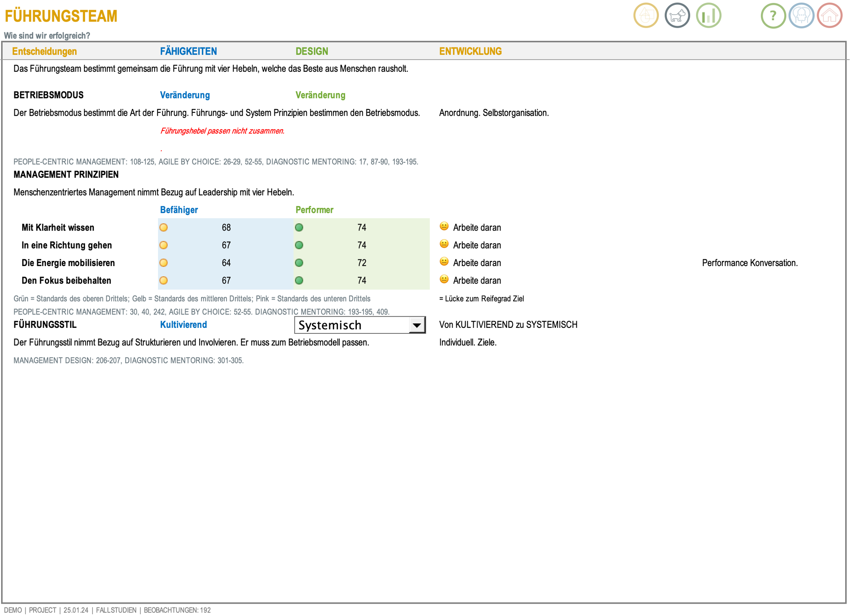Switch to the ENTWICKLUNG tab

[470, 51]
